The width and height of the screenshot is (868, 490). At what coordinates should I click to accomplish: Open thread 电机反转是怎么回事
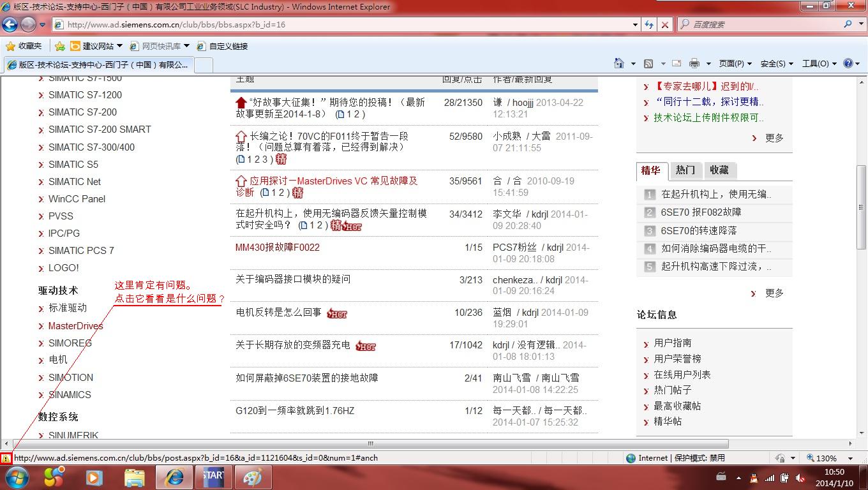[x=278, y=313]
